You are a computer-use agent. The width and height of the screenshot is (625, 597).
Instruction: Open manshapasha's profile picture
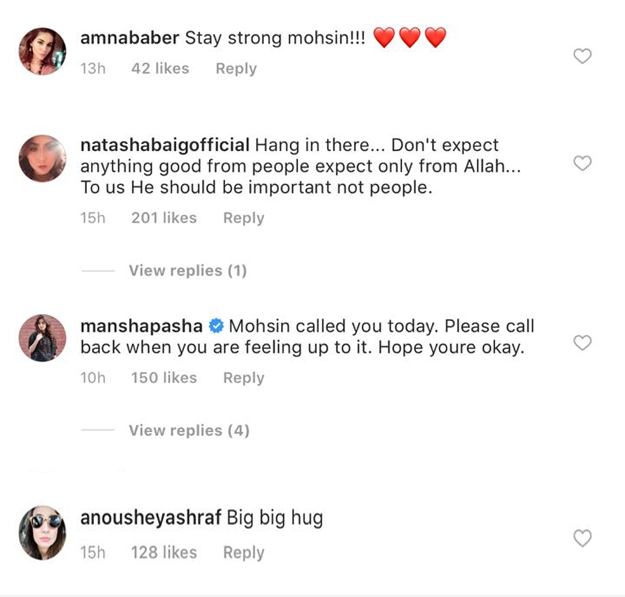pos(42,339)
